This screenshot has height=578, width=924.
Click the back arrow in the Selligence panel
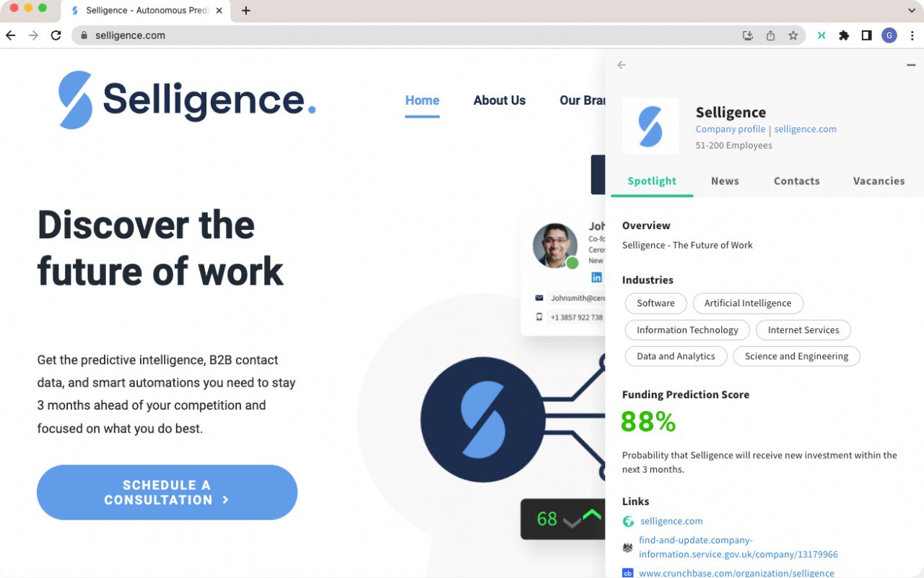click(622, 65)
